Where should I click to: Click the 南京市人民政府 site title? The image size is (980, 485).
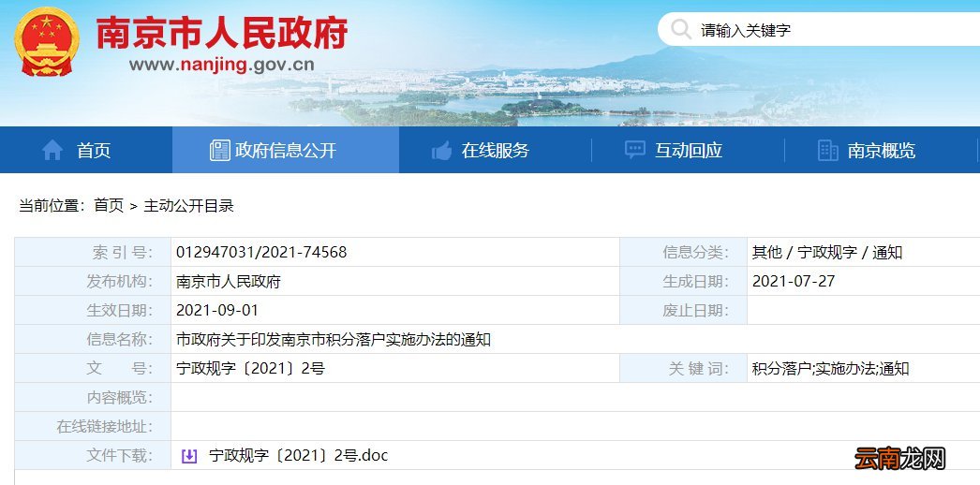(x=221, y=33)
